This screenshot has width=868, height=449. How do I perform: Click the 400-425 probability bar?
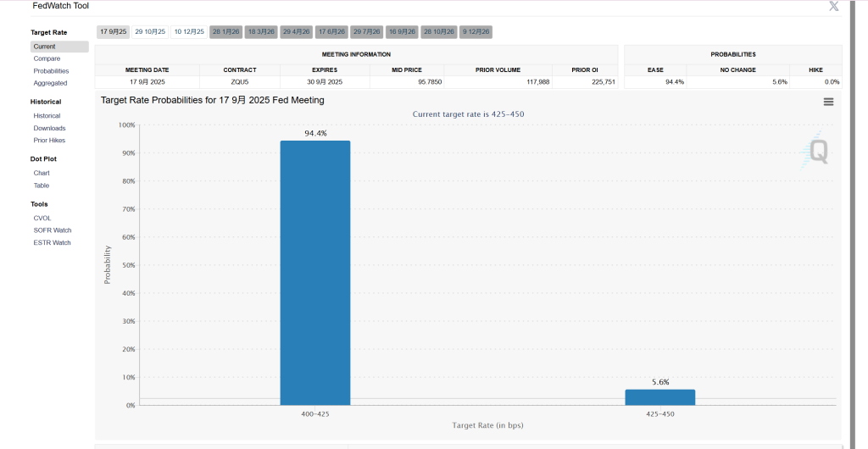click(315, 272)
